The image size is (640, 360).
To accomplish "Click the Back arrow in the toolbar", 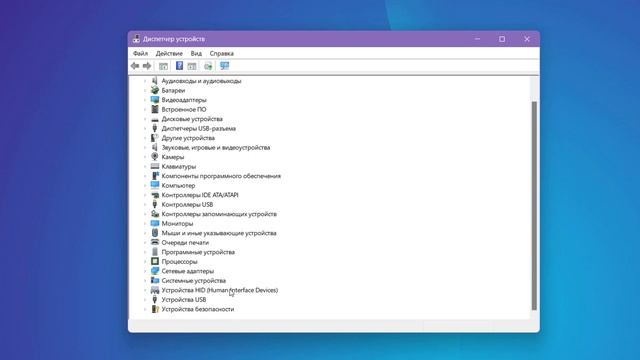I will (135, 66).
